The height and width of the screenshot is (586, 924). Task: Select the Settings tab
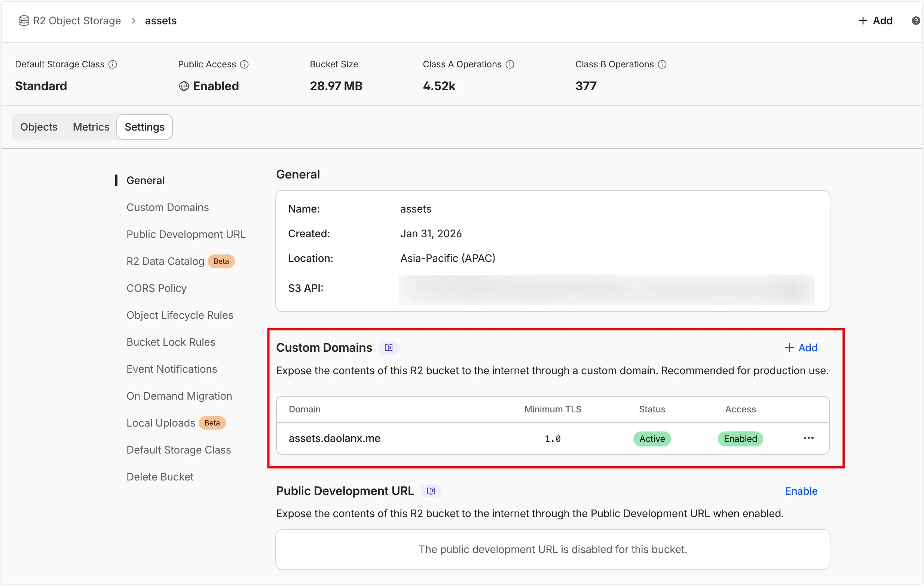(144, 127)
